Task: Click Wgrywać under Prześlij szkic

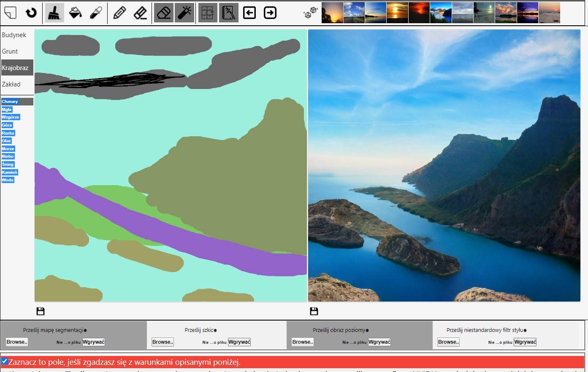Action: pos(239,342)
